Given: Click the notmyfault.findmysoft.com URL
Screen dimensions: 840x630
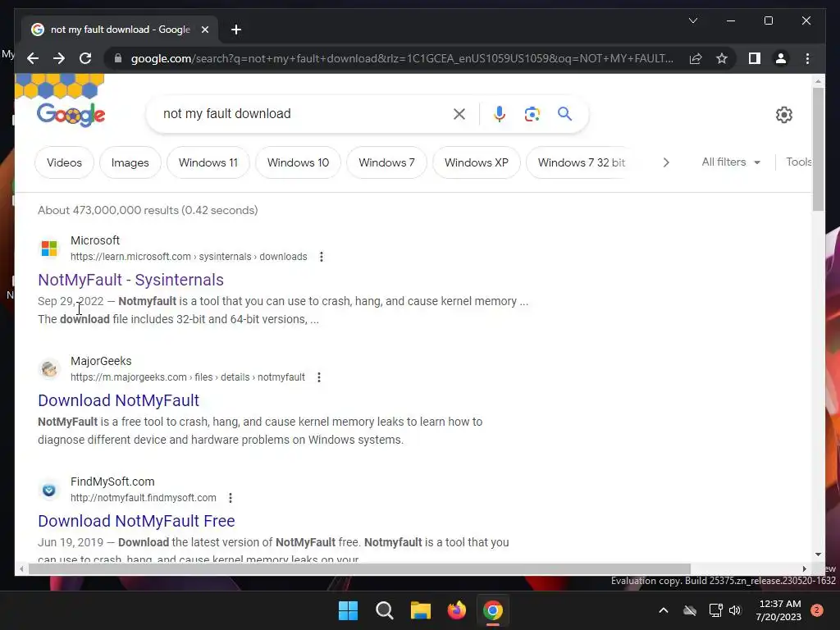Looking at the screenshot, I should pyautogui.click(x=143, y=498).
